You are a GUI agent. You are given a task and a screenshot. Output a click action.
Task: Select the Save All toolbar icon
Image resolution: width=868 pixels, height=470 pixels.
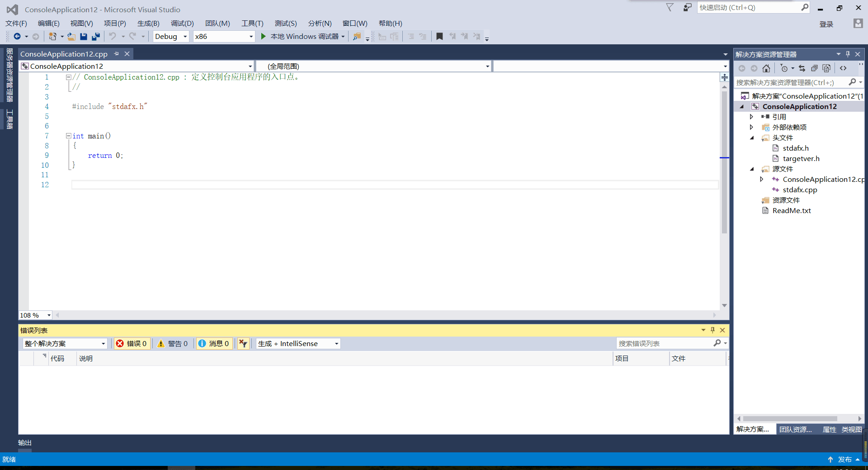coord(95,36)
